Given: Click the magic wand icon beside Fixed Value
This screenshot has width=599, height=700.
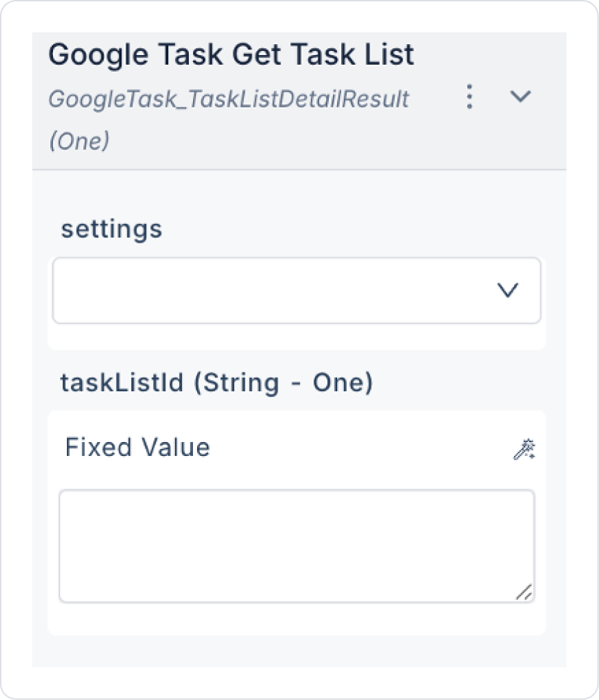Looking at the screenshot, I should tap(524, 449).
